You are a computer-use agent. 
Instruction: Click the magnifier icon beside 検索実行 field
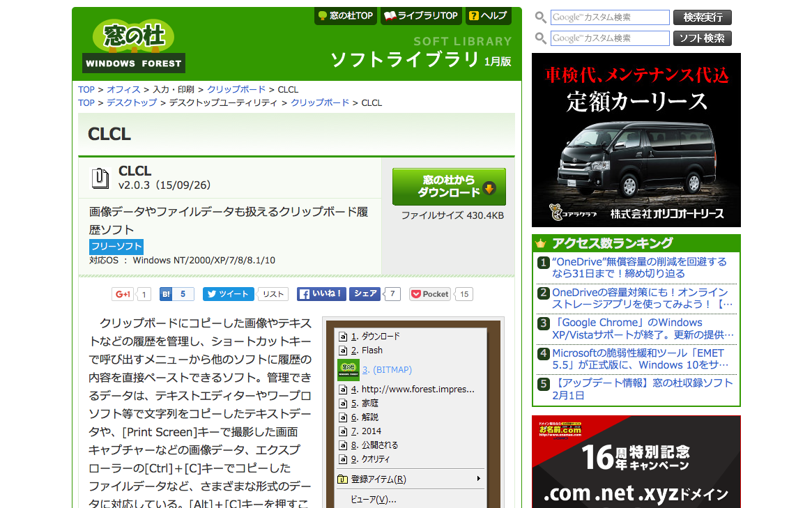coord(541,17)
